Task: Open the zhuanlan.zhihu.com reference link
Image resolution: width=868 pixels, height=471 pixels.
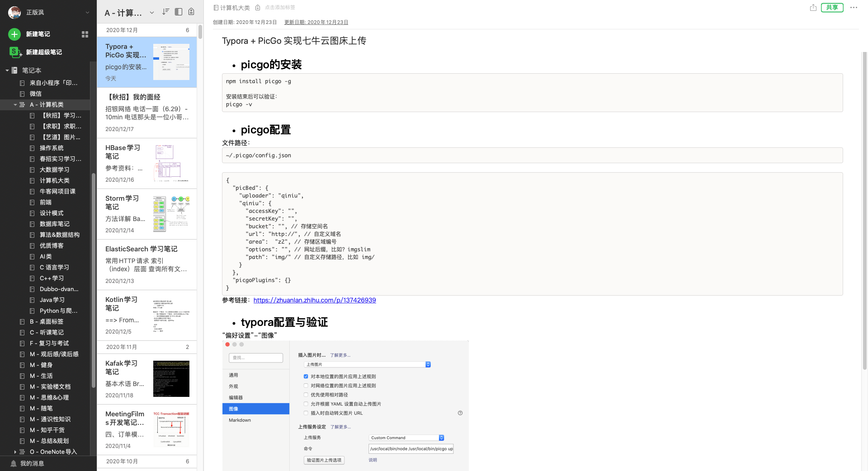Action: pyautogui.click(x=315, y=300)
